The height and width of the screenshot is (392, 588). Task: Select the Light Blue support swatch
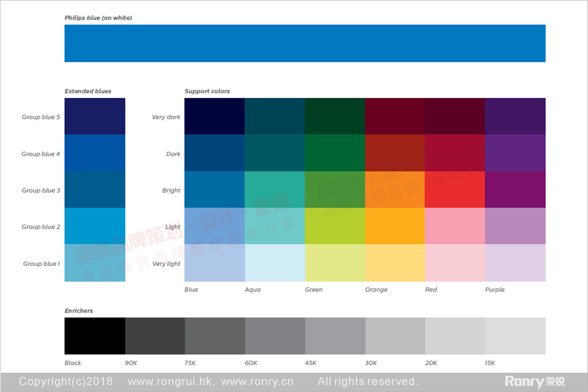tap(215, 226)
